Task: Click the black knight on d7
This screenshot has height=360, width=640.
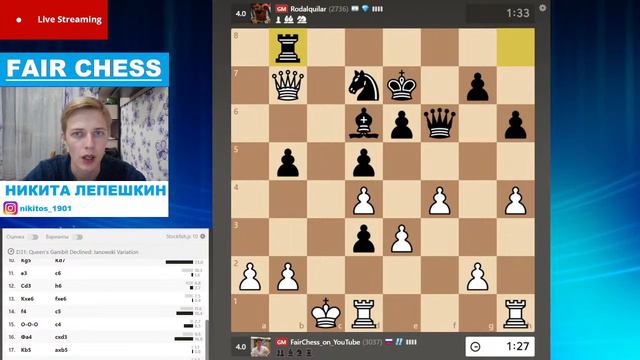Action: pyautogui.click(x=364, y=85)
